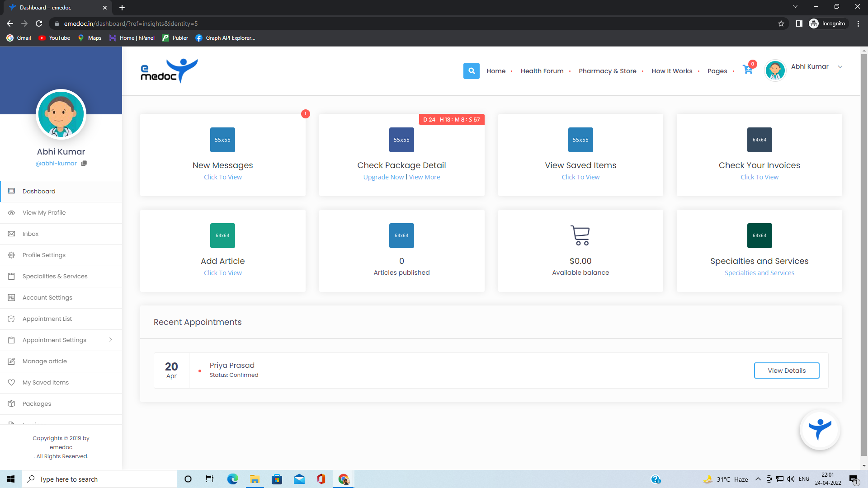
Task: Click the sidebar profile avatar
Action: point(61,114)
